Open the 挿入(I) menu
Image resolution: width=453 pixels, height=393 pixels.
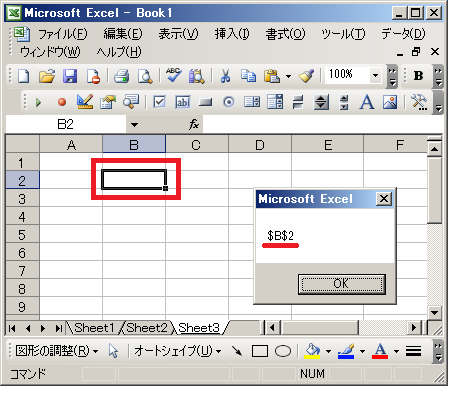click(232, 34)
